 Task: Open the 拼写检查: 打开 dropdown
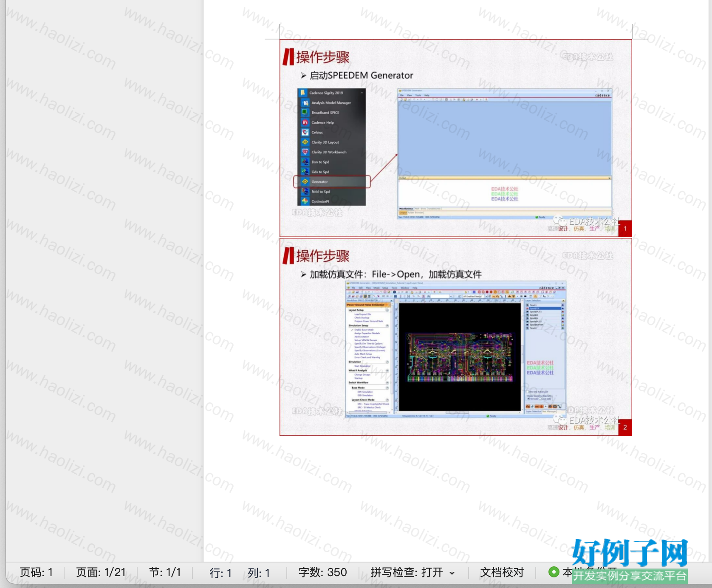click(x=413, y=572)
